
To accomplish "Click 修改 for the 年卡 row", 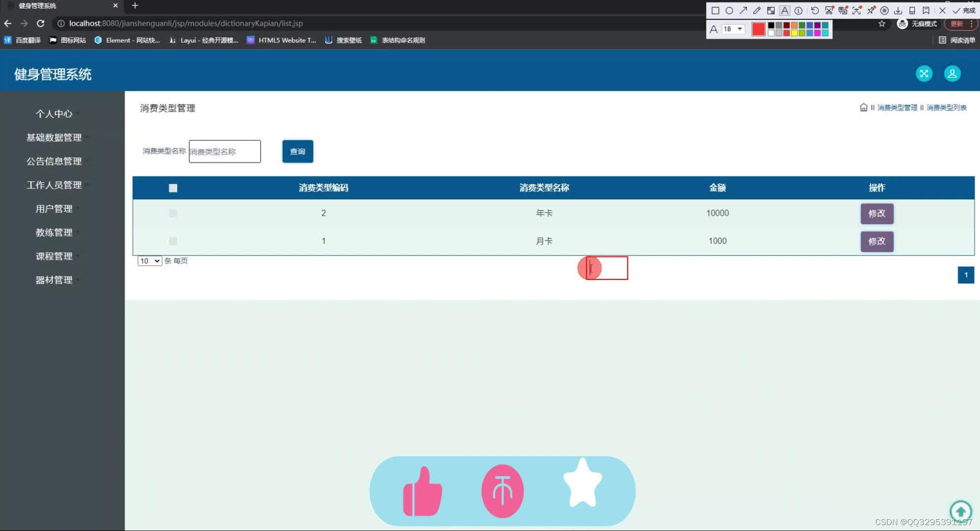I will coord(877,213).
